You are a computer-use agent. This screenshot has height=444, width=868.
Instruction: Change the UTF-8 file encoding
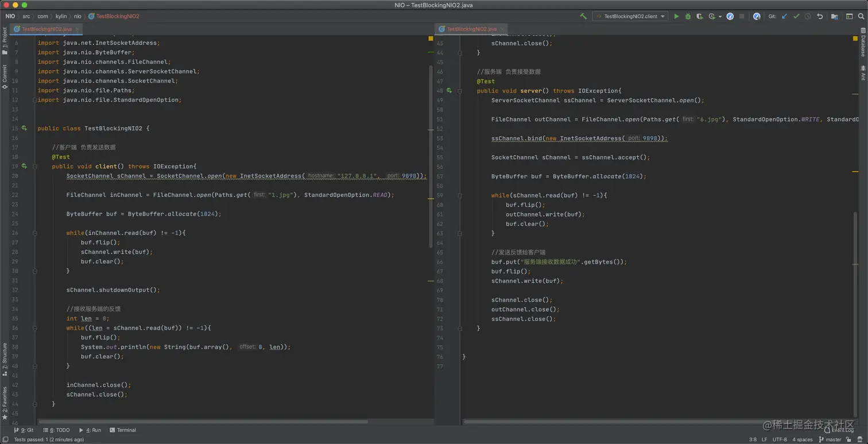pyautogui.click(x=780, y=440)
